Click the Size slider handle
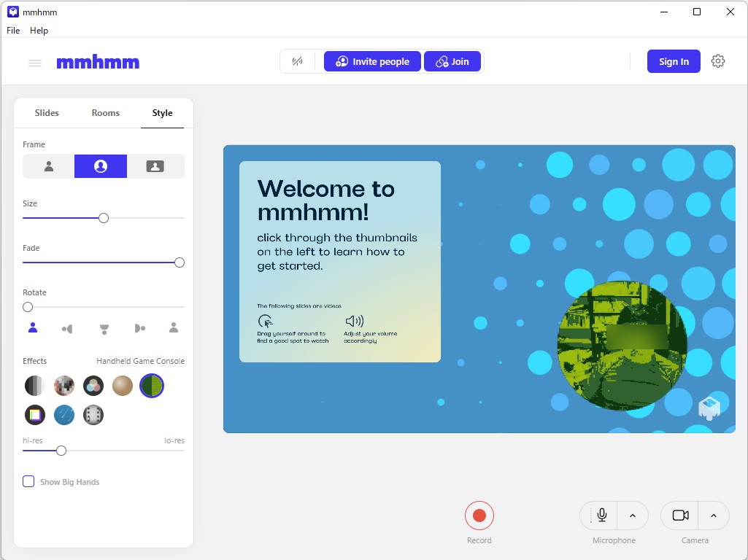Screen dimensions: 748x560 click(x=104, y=218)
